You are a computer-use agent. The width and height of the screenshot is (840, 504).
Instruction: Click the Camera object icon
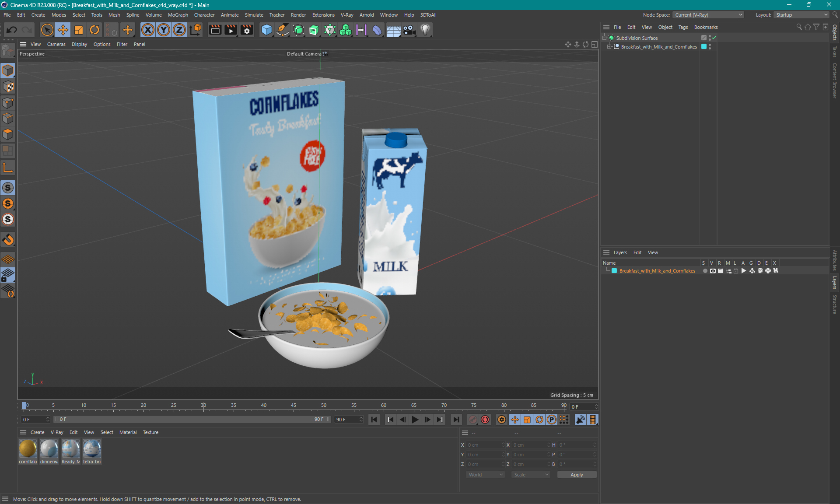[x=409, y=30]
